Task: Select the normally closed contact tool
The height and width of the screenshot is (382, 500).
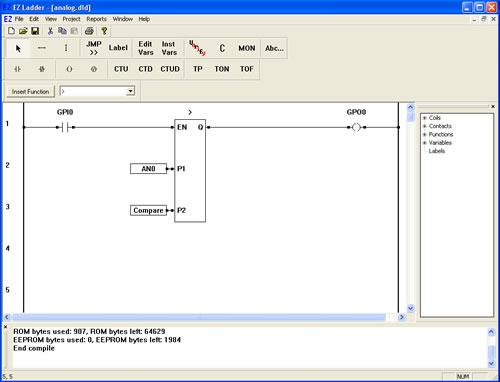Action: pos(42,69)
